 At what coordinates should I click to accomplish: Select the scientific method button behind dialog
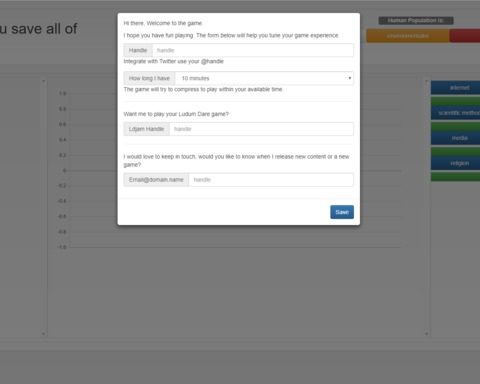(455, 113)
